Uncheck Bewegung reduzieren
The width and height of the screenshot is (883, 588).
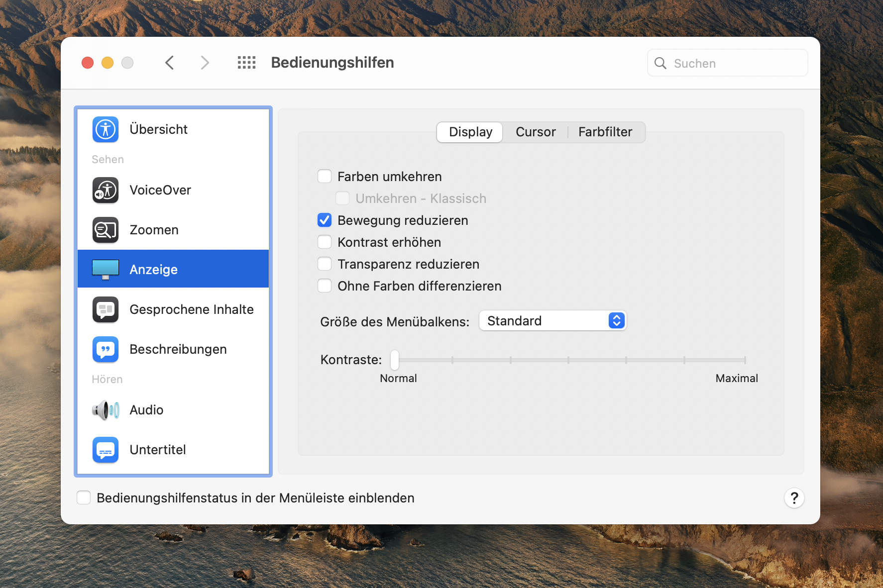pos(325,220)
